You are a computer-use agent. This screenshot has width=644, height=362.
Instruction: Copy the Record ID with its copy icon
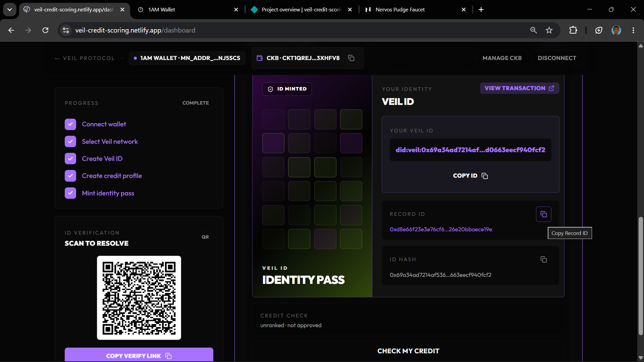coord(543,214)
